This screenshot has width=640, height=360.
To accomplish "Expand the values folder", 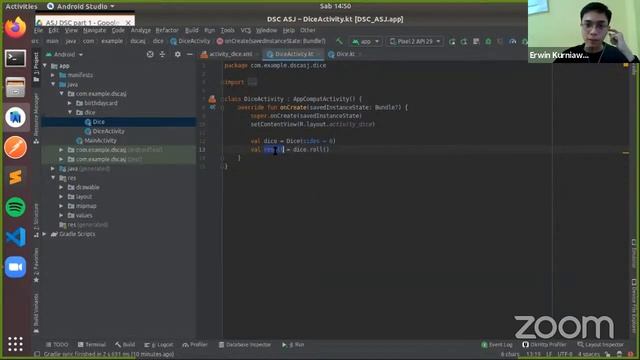I will click(61, 215).
